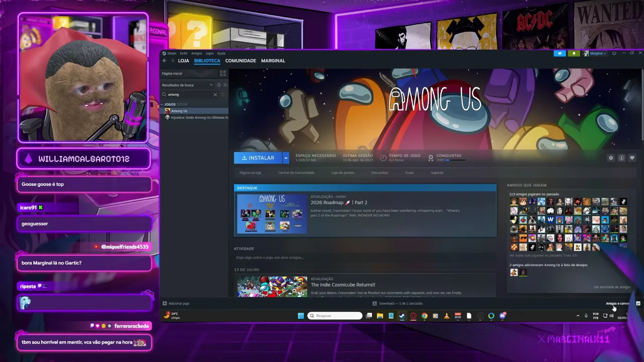The image size is (644, 362).
Task: Toggle the ready-to-play filter icon
Action: click(x=225, y=85)
